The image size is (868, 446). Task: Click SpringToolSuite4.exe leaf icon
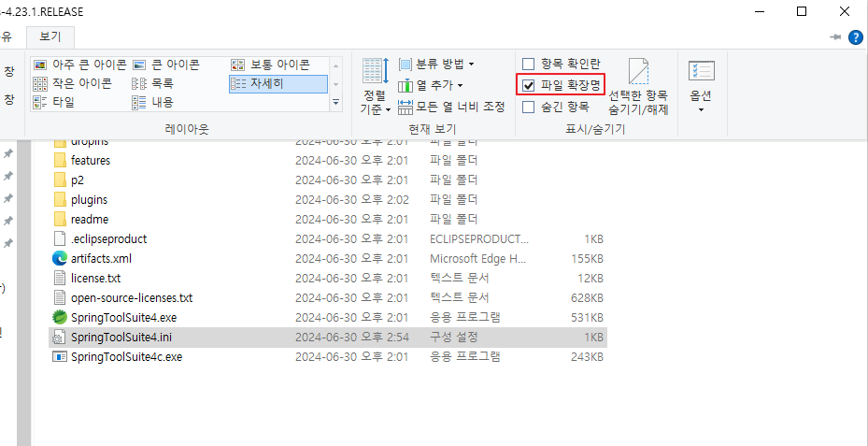[59, 318]
